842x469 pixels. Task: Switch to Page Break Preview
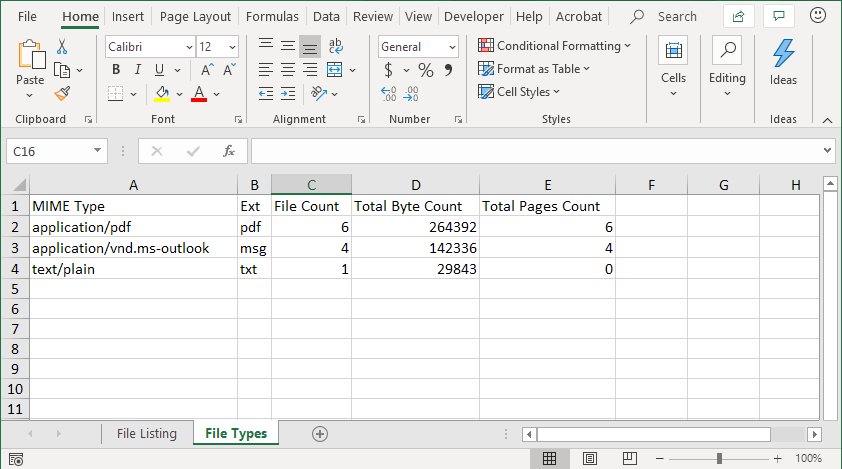coord(629,458)
